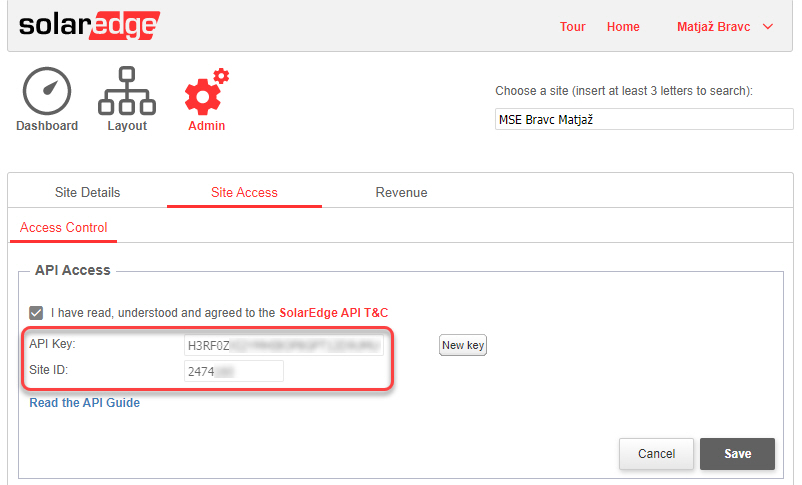Open the Admin gears icon

click(x=207, y=91)
